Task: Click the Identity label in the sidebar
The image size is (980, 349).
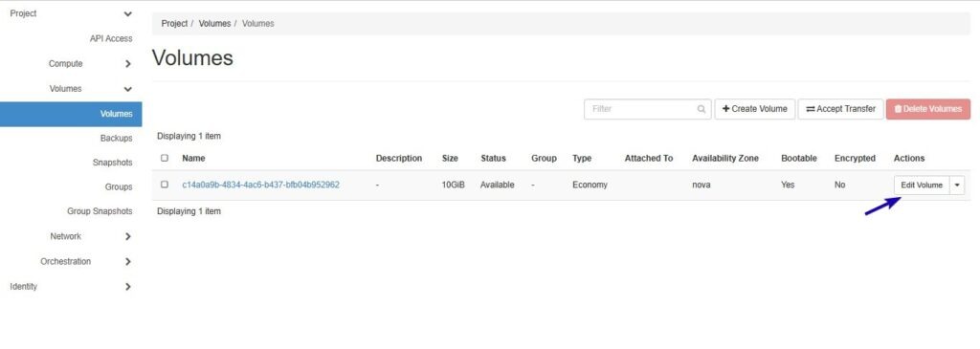Action: pyautogui.click(x=24, y=287)
